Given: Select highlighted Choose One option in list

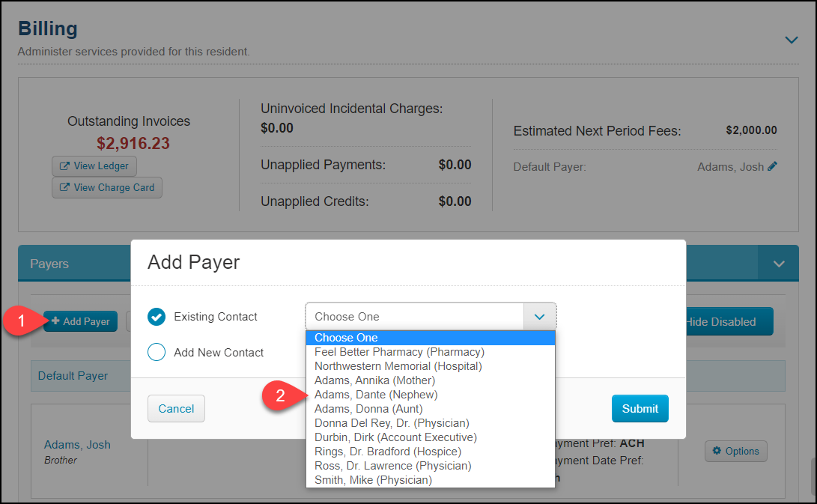Looking at the screenshot, I should click(x=431, y=338).
